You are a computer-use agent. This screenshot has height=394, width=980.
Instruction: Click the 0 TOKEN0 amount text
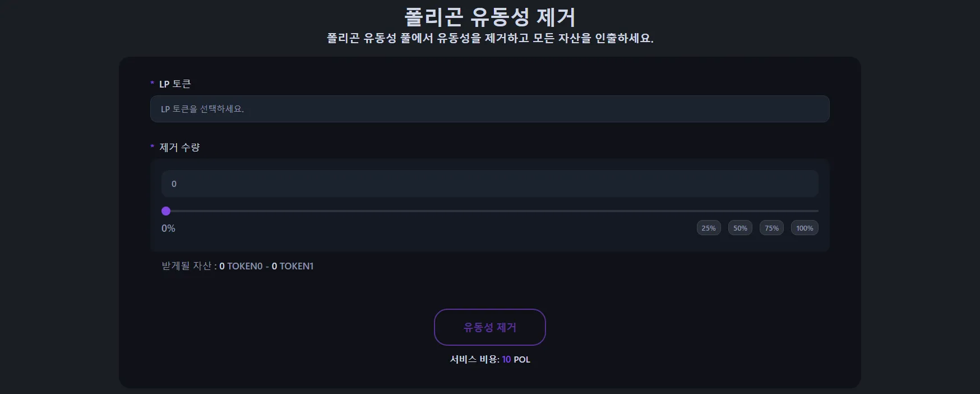pyautogui.click(x=241, y=266)
